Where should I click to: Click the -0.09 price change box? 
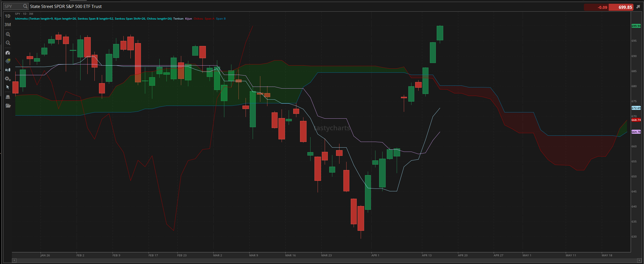(x=596, y=7)
